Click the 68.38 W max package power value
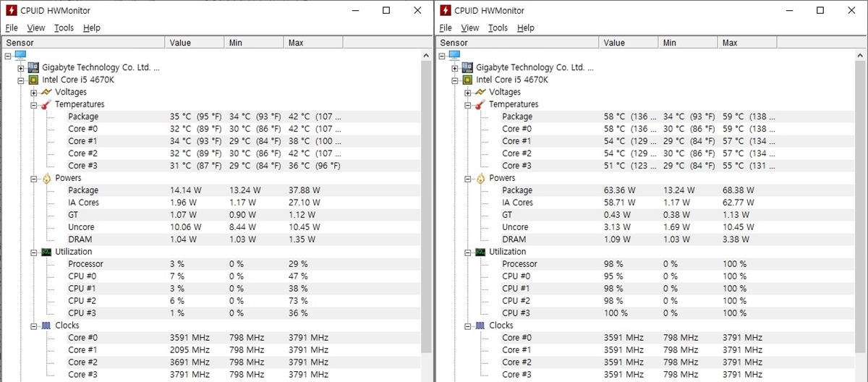The image size is (868, 382). pos(739,190)
